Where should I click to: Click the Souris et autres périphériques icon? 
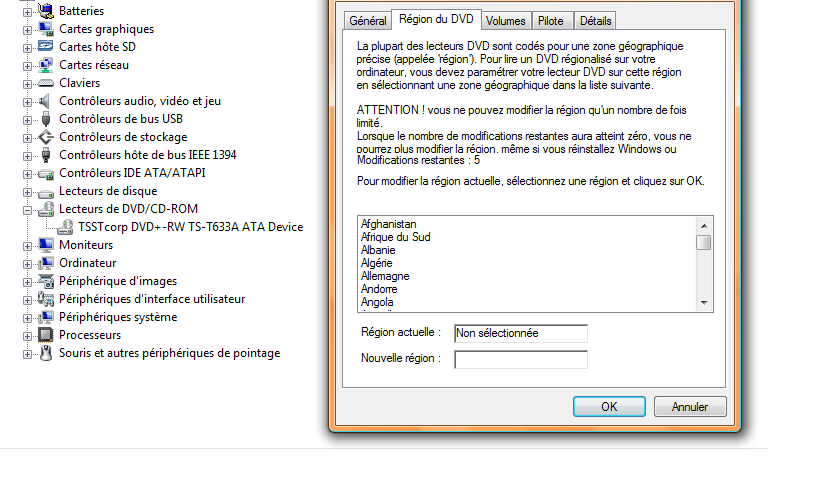point(45,353)
